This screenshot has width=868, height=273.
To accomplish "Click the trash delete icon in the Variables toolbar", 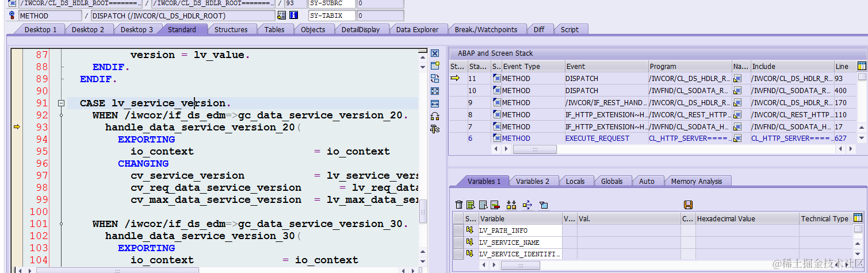I will pos(458,205).
